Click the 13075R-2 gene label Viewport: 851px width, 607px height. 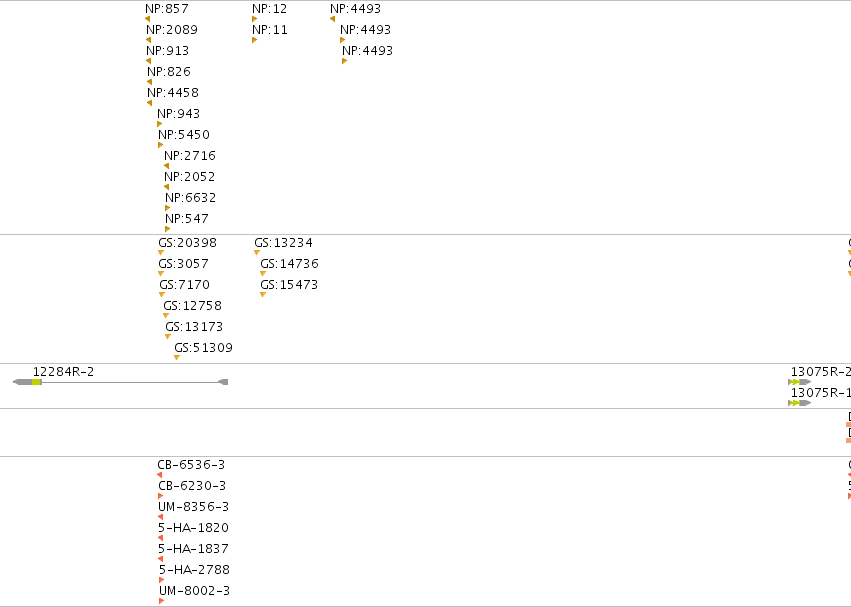[821, 372]
